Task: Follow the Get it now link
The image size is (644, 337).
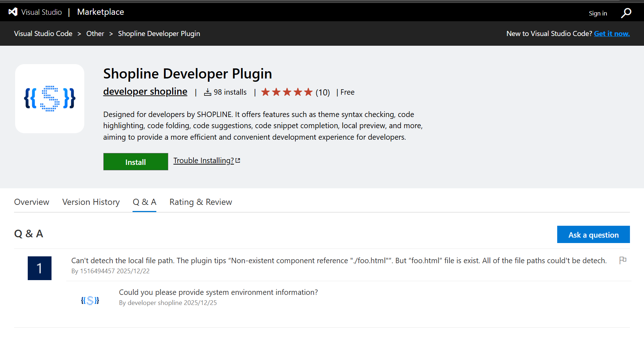Action: [x=612, y=33]
